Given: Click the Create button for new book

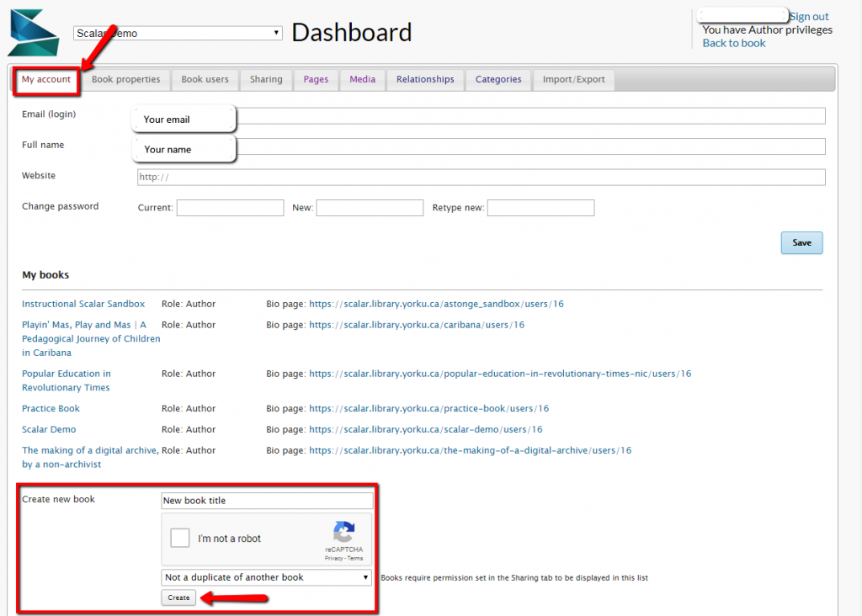Looking at the screenshot, I should coord(178,597).
